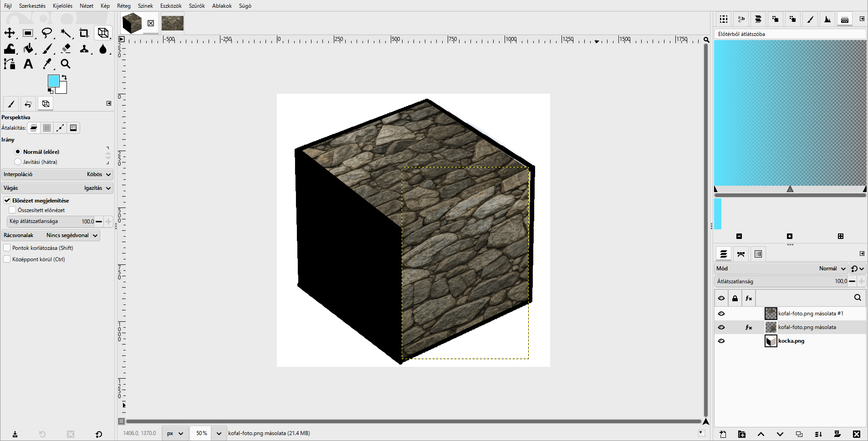
Task: Adjust the layer Átlátszatlanság slider
Action: (x=781, y=281)
